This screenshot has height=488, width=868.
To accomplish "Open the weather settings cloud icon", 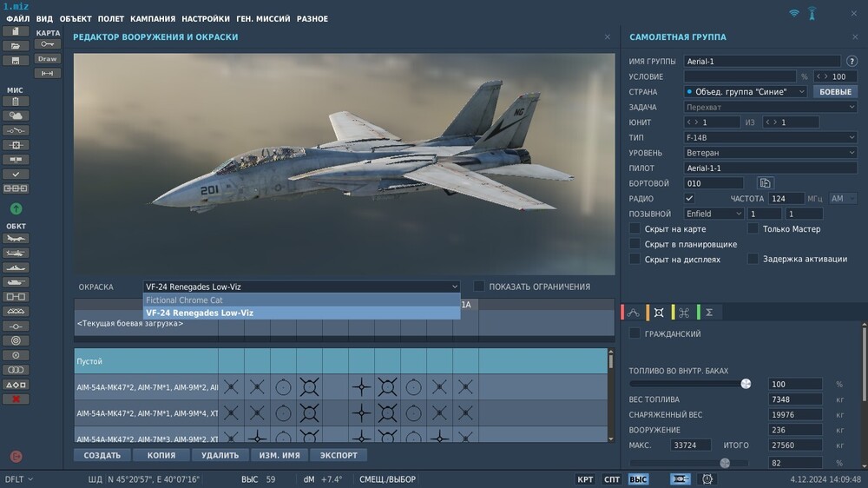I will pos(16,115).
